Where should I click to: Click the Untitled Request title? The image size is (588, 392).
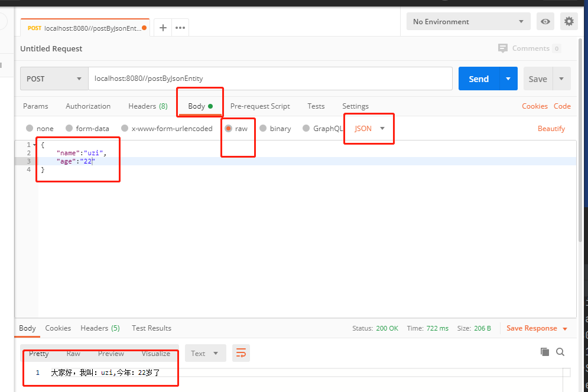tap(51, 48)
